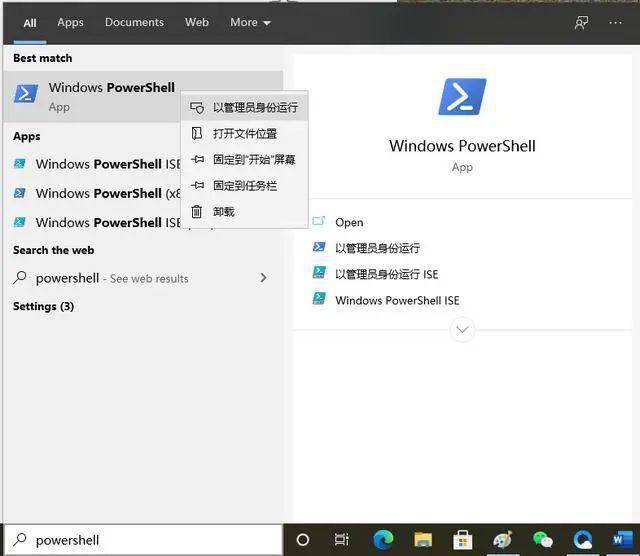Open last Windows PowerShell ISE app result
640x556 pixels.
click(x=92, y=222)
